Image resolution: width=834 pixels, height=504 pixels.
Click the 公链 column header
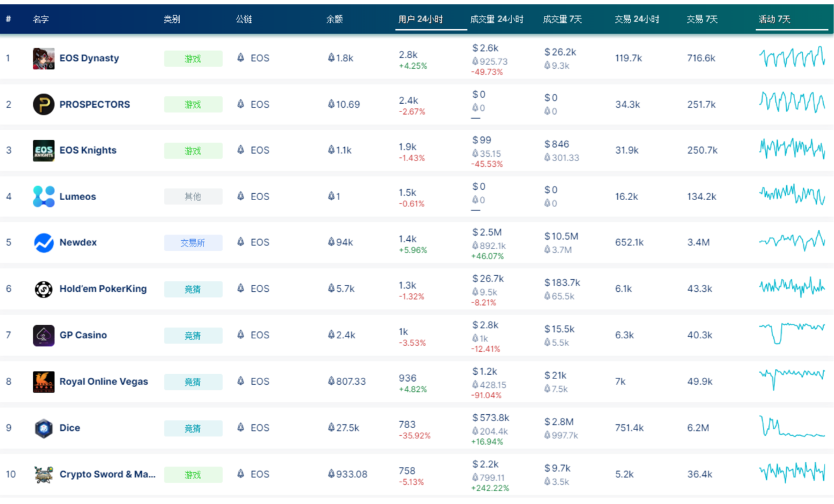[244, 20]
